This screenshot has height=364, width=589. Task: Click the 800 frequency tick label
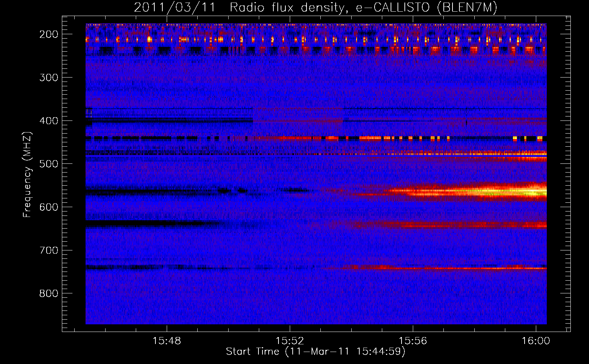[49, 293]
